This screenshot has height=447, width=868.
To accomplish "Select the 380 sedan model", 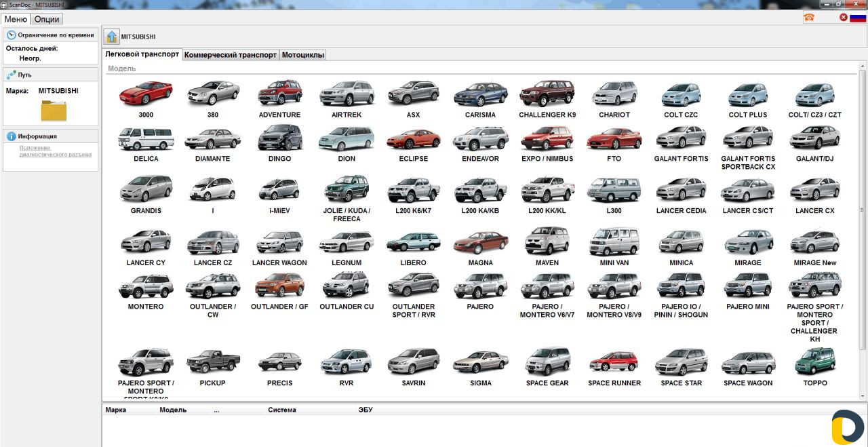I will pyautogui.click(x=213, y=94).
